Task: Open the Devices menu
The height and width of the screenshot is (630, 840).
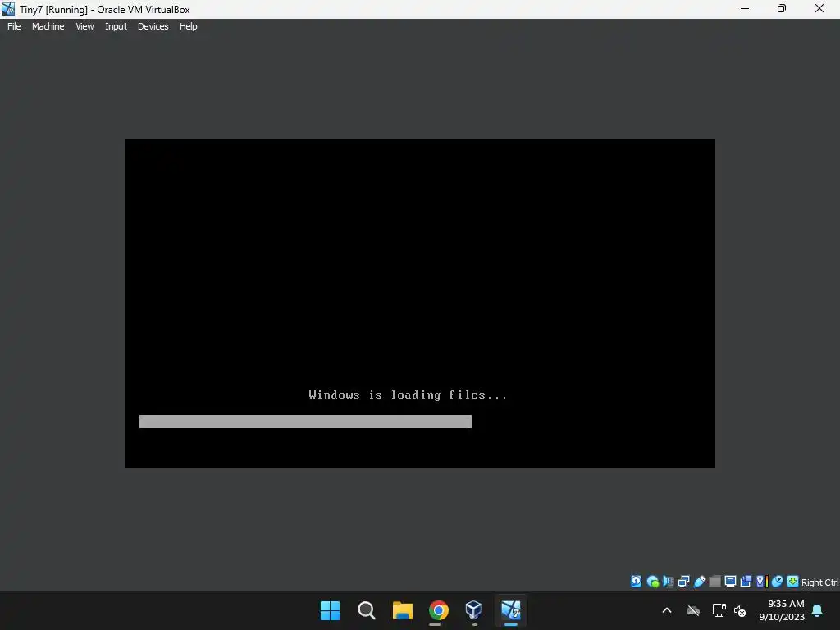Action: pyautogui.click(x=153, y=26)
